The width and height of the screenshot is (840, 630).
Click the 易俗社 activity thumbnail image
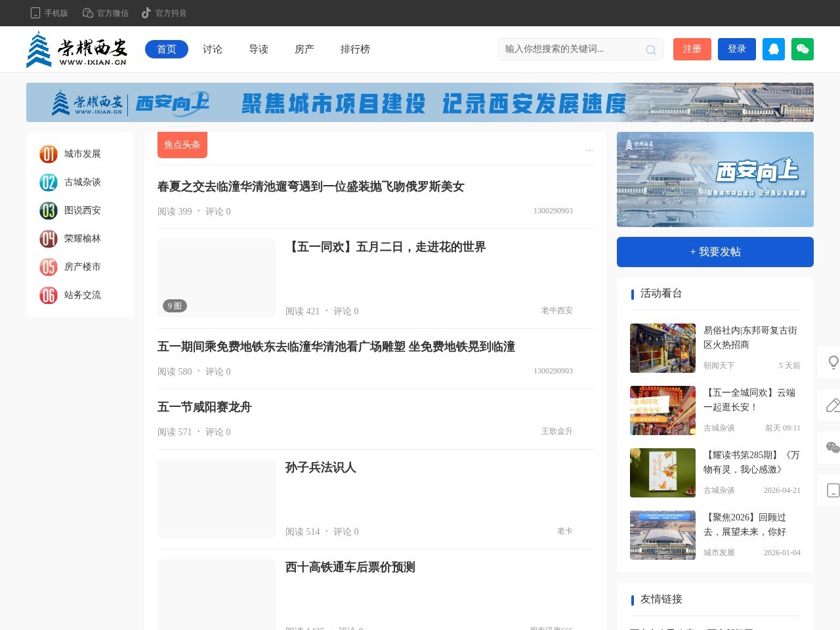pyautogui.click(x=663, y=348)
